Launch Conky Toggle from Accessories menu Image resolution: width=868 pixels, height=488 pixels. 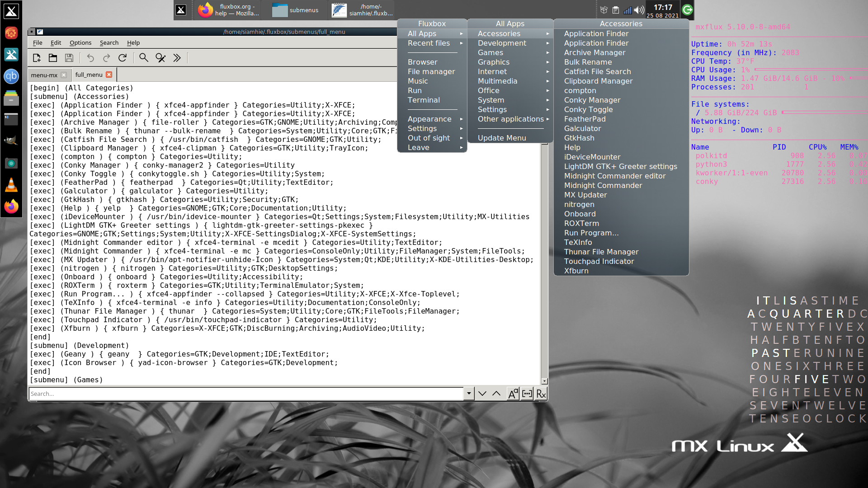[621, 109]
